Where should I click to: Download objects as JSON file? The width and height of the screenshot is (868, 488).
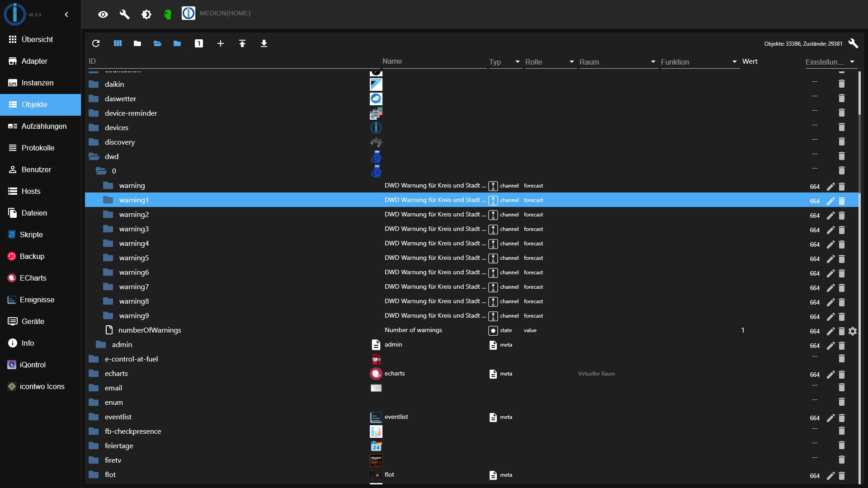click(x=264, y=43)
